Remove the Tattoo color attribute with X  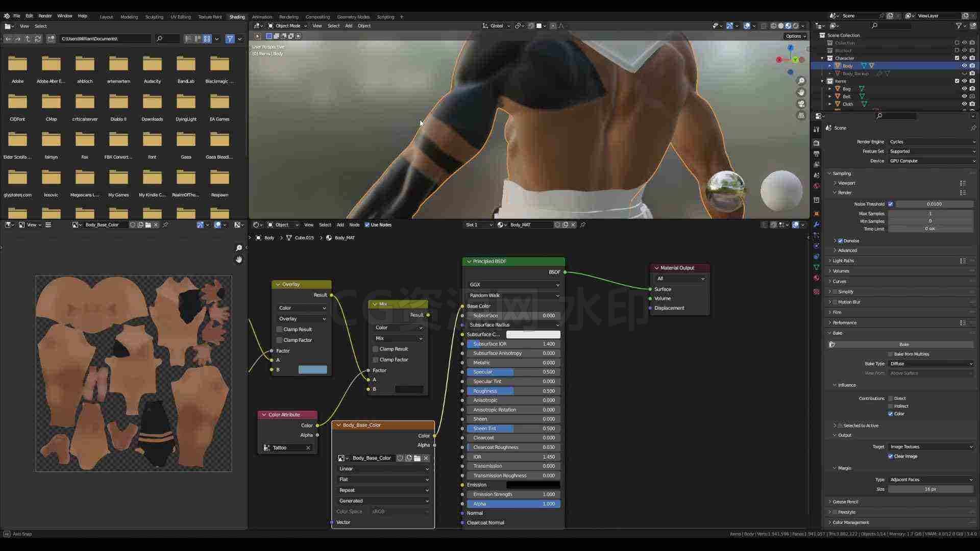point(308,448)
